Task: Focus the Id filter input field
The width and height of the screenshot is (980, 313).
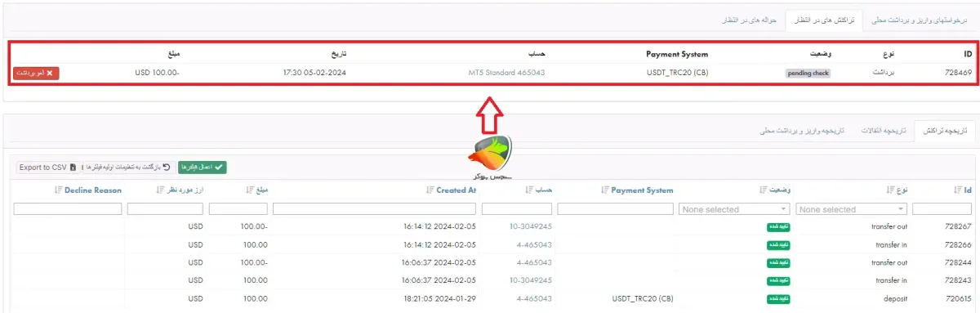Action: coord(942,209)
